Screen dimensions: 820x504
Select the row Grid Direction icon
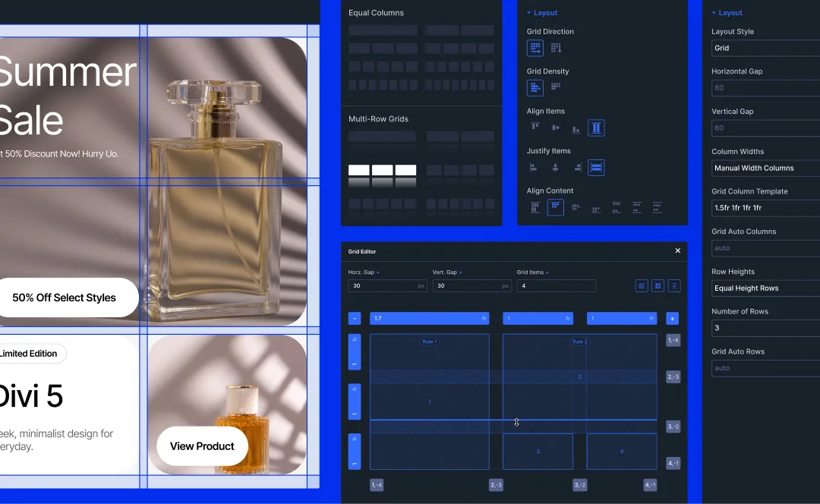[x=535, y=48]
